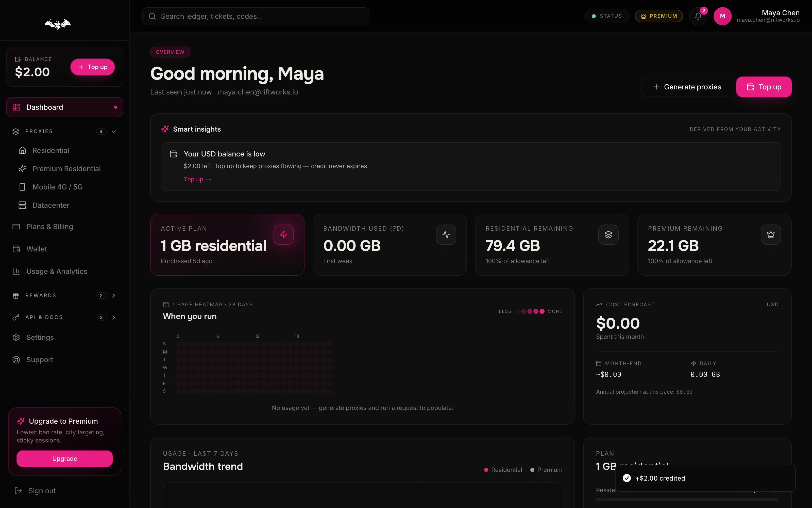812x508 pixels.
Task: Click the Search ledger input field
Action: tap(256, 17)
